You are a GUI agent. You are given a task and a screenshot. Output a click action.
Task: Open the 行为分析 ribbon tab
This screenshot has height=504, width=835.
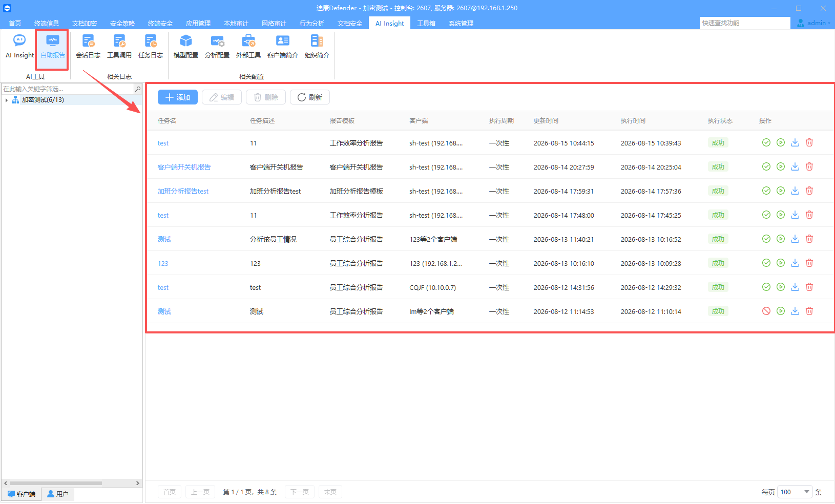coord(312,24)
